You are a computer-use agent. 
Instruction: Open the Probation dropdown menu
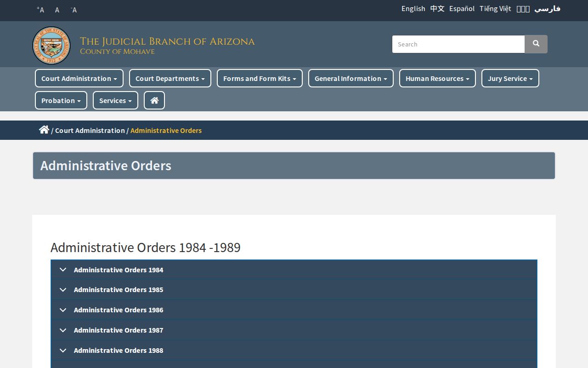click(61, 100)
